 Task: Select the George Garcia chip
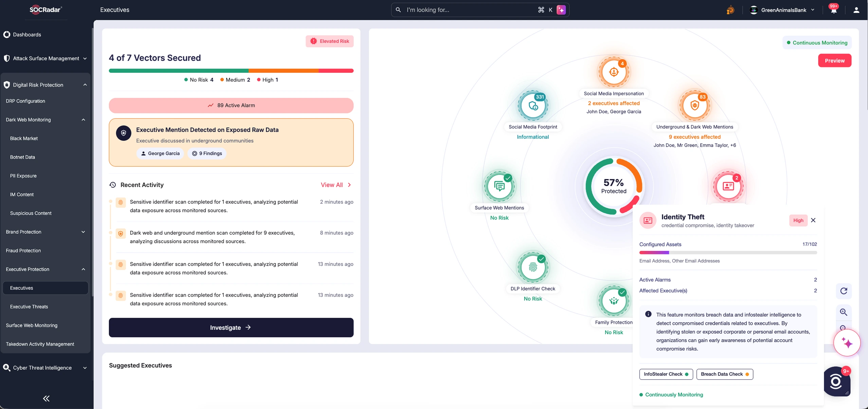click(x=160, y=154)
